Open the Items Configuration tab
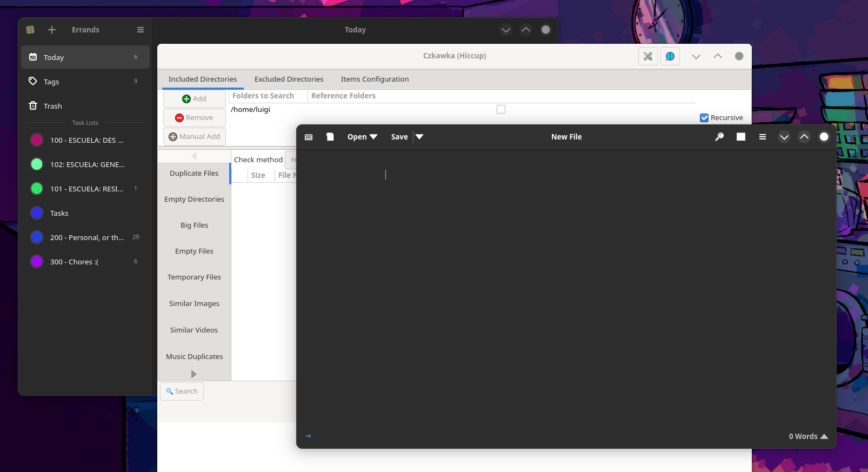Image resolution: width=868 pixels, height=472 pixels. 375,79
